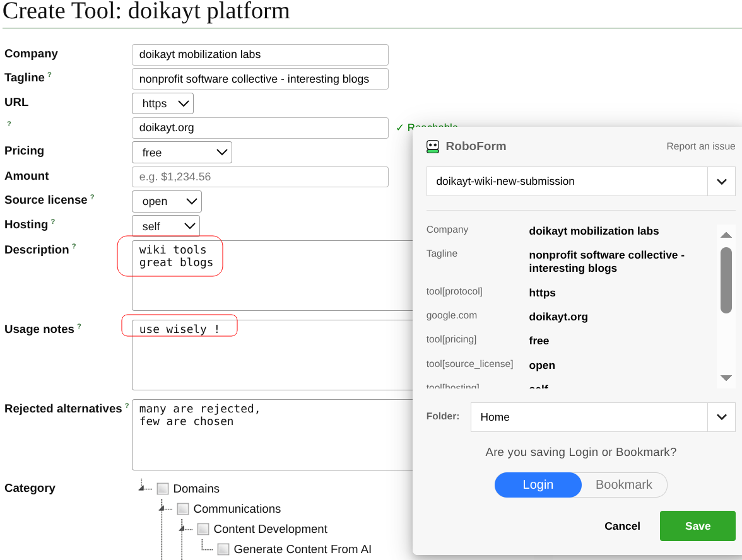Select Login save type toggle
This screenshot has width=742, height=560.
(x=538, y=485)
